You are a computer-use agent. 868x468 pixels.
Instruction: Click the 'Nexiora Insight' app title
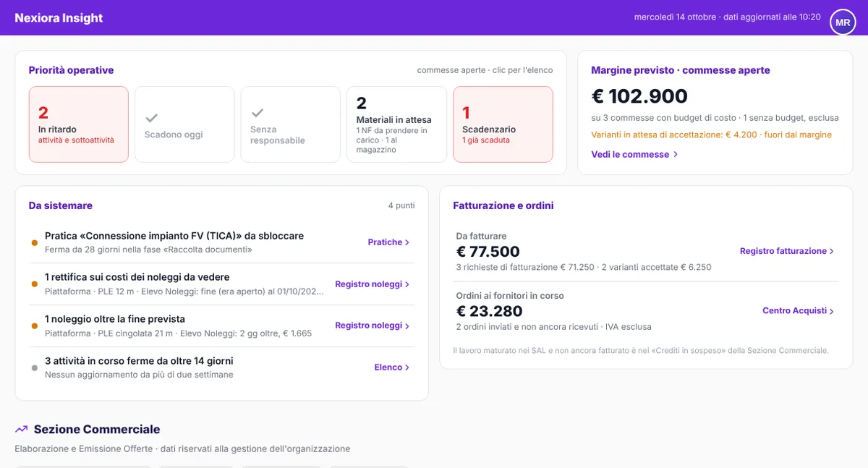tap(59, 18)
